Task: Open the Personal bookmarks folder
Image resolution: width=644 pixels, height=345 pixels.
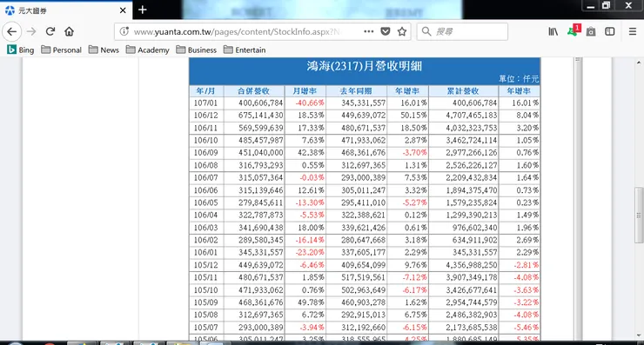Action: pos(62,50)
